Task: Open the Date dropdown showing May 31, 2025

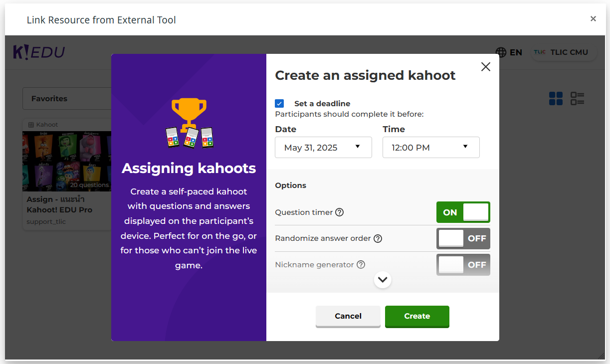Action: 323,148
